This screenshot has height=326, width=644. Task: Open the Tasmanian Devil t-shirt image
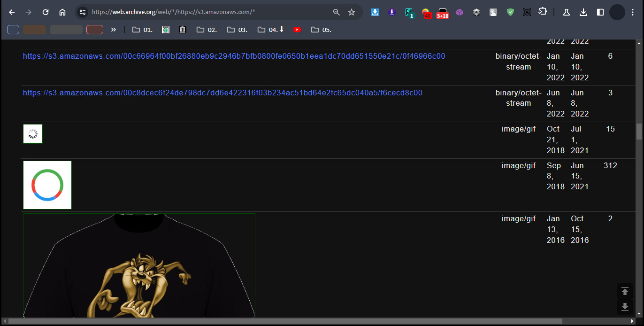(x=139, y=265)
